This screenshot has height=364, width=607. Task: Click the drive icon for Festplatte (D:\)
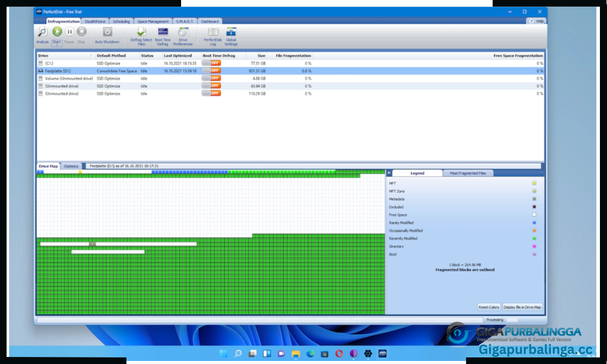click(x=40, y=71)
